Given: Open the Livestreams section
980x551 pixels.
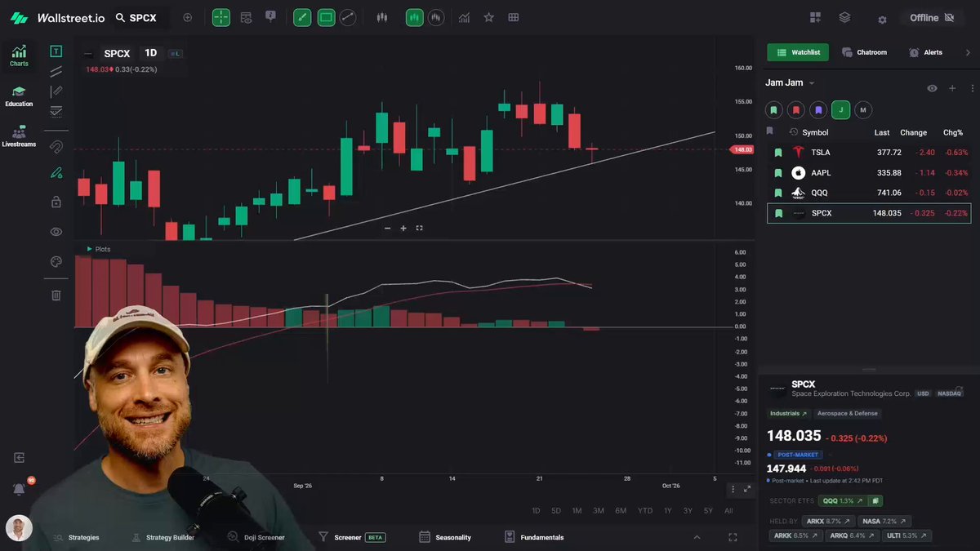Looking at the screenshot, I should click(19, 136).
